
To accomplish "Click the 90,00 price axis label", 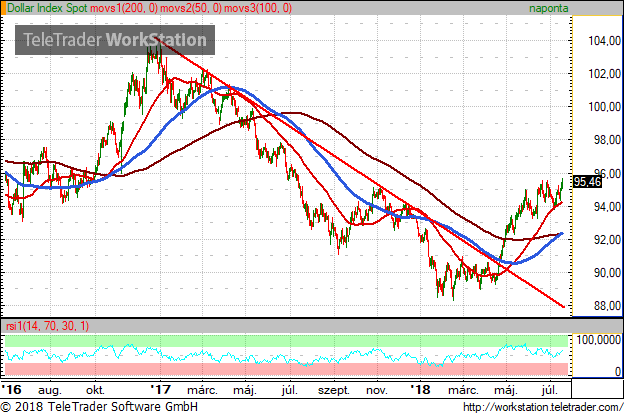I will [607, 273].
